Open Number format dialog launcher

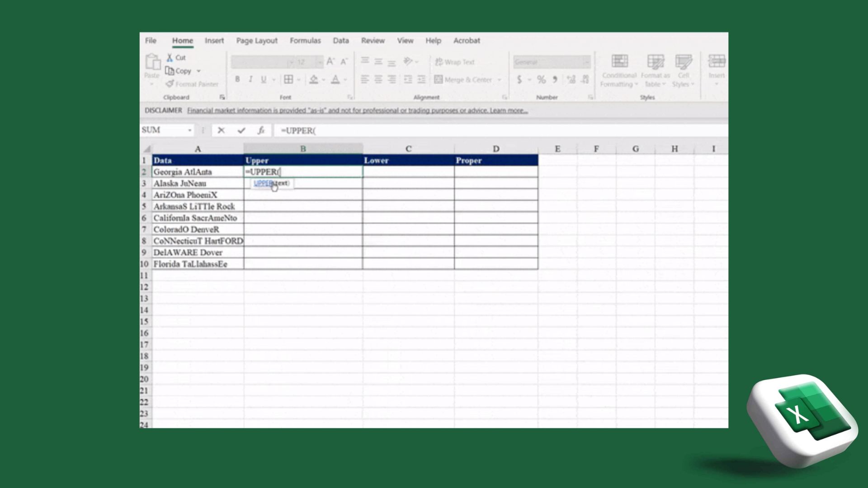click(590, 97)
